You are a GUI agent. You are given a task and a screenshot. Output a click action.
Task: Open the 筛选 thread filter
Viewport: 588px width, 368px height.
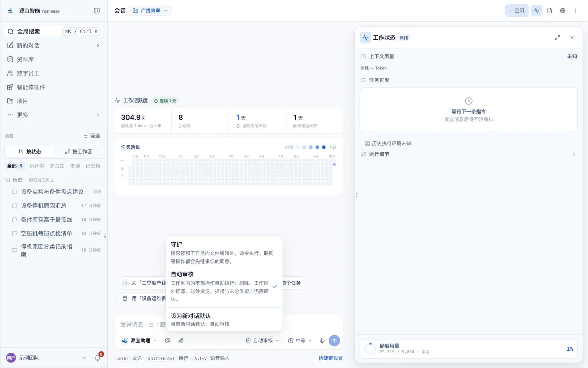(92, 136)
